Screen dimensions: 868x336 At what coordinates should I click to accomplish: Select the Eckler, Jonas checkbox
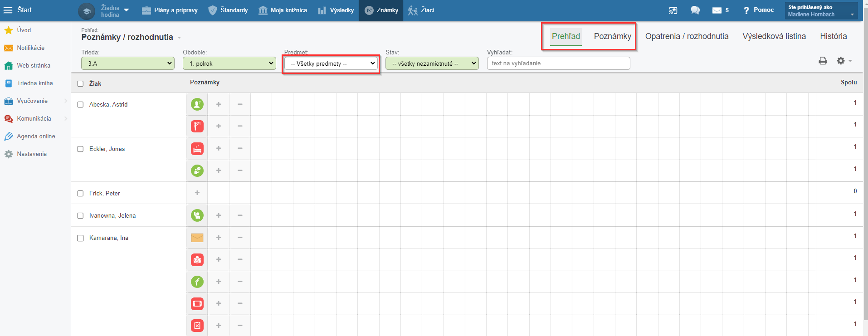click(80, 149)
